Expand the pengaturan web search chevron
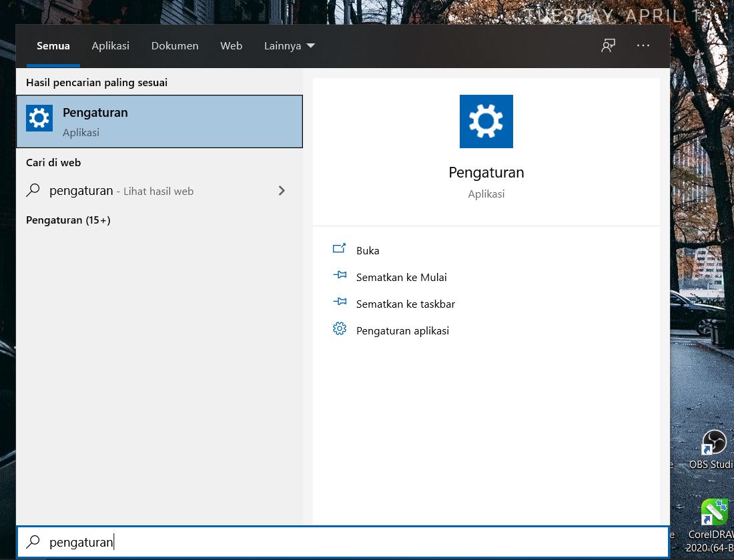 [x=282, y=191]
